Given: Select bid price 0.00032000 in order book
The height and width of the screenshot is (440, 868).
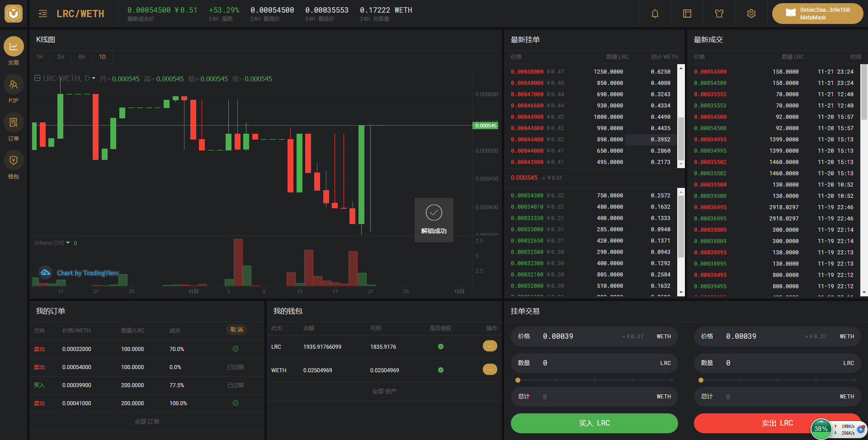Looking at the screenshot, I should coord(527,286).
